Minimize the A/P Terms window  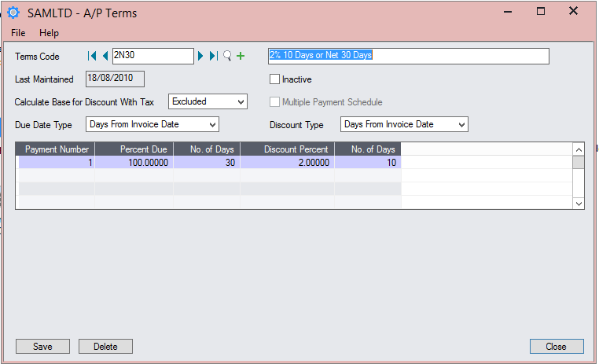click(508, 12)
